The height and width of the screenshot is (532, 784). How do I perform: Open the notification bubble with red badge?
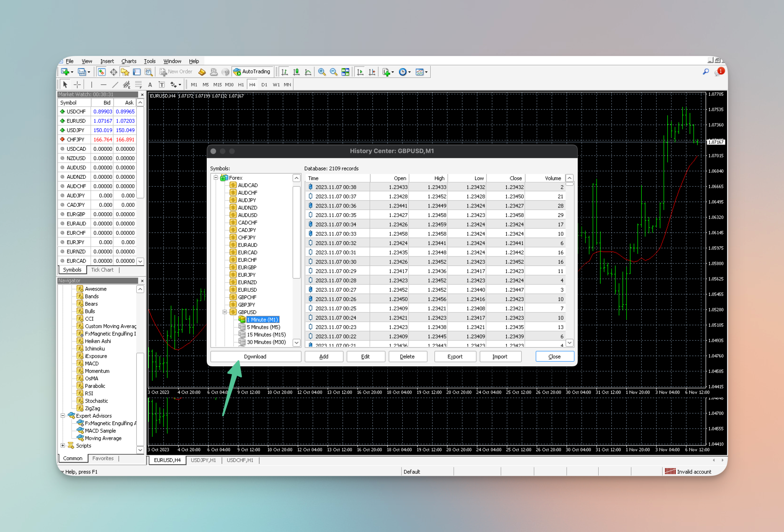coord(719,72)
